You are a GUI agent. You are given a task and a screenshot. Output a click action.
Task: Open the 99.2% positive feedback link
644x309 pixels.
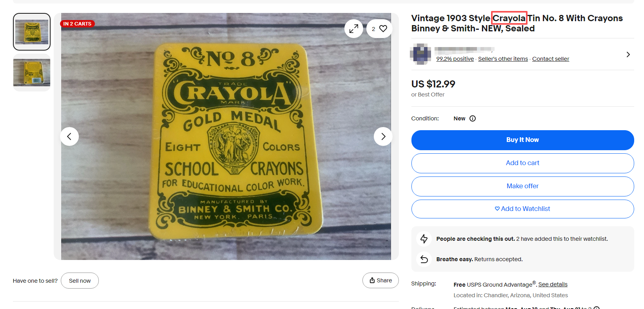455,59
